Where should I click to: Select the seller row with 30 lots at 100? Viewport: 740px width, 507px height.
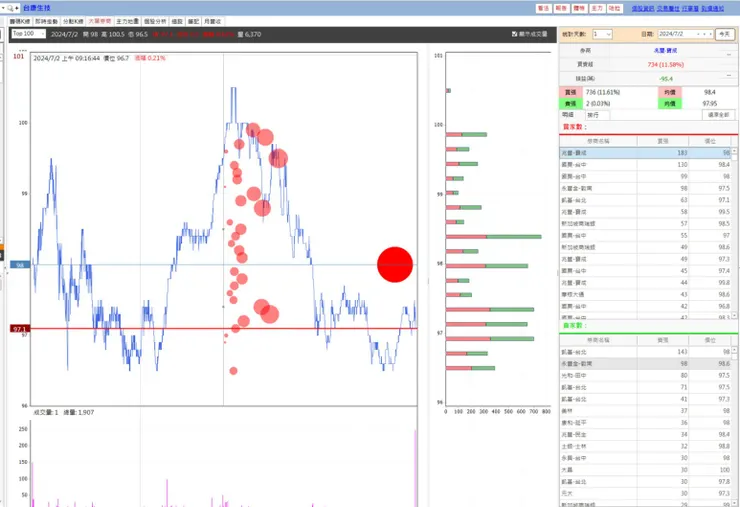(645, 470)
